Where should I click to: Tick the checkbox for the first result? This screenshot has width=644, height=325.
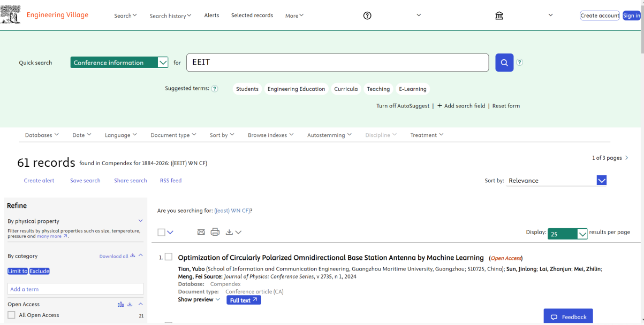tap(169, 257)
